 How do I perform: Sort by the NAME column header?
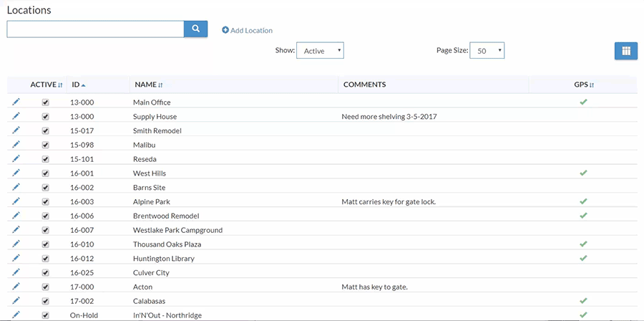pyautogui.click(x=149, y=85)
